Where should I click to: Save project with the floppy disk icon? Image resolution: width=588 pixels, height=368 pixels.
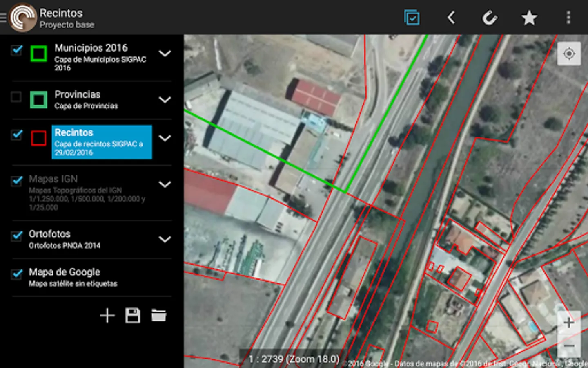[133, 316]
